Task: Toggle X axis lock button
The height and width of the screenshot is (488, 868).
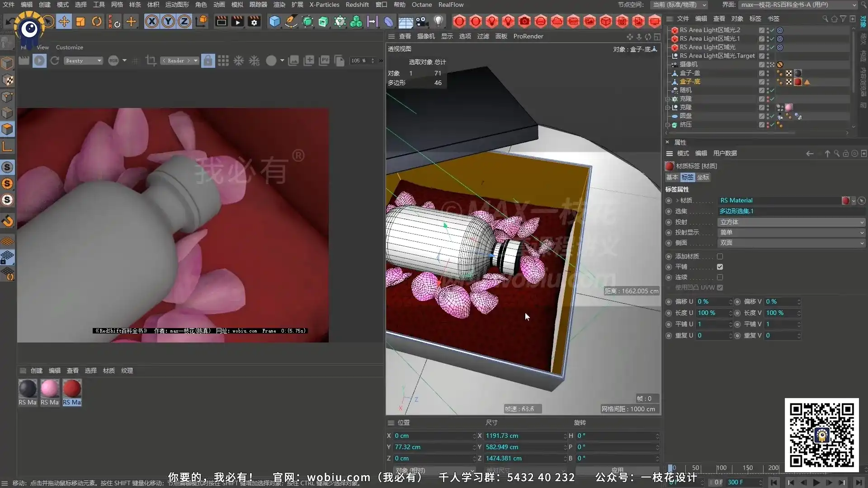Action: pos(152,21)
